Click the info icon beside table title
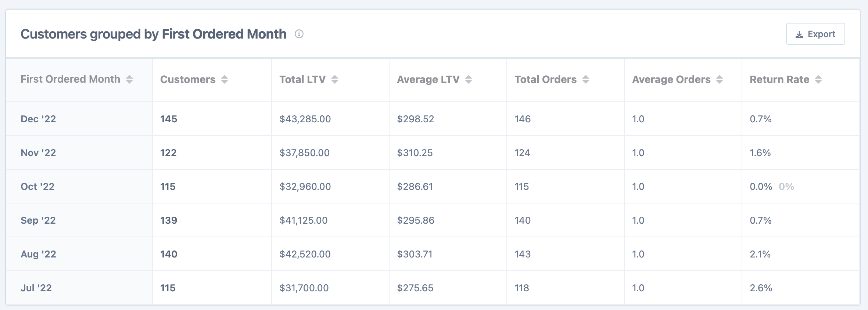This screenshot has width=868, height=310. click(x=299, y=34)
